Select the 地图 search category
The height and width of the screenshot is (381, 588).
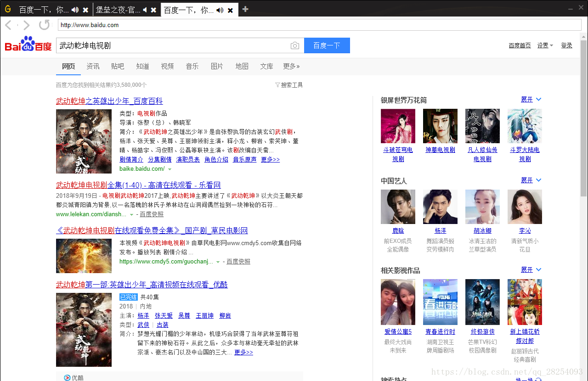(242, 66)
